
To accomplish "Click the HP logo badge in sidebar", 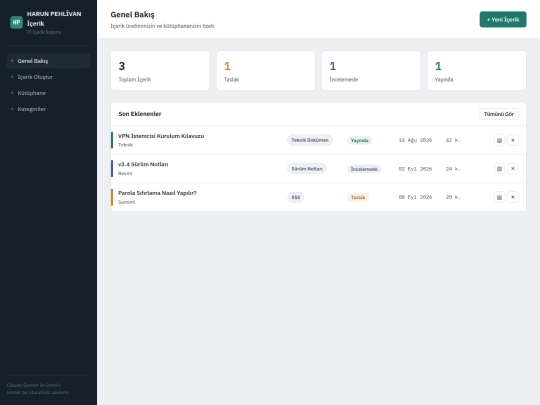I will [x=16, y=22].
